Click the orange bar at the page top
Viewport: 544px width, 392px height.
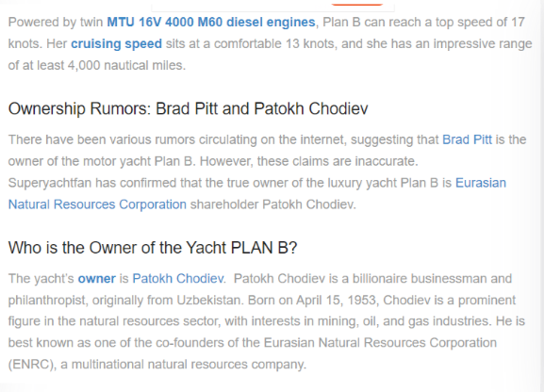tap(356, 4)
